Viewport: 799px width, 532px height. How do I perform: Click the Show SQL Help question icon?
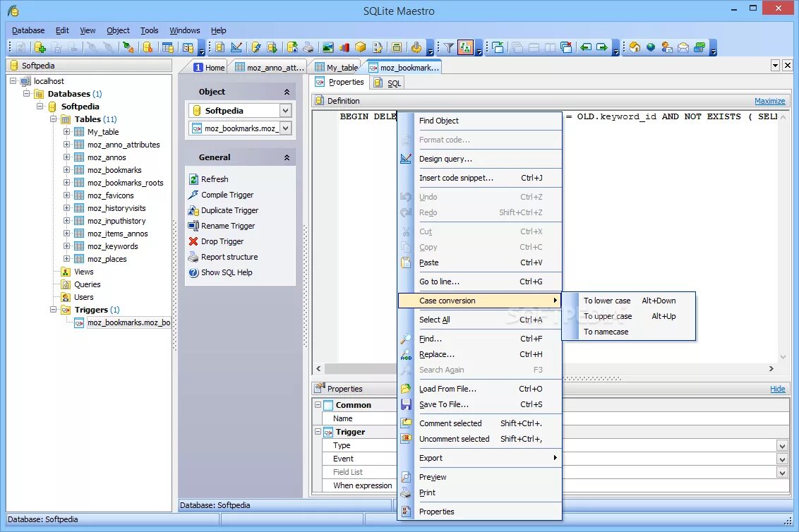pos(193,272)
